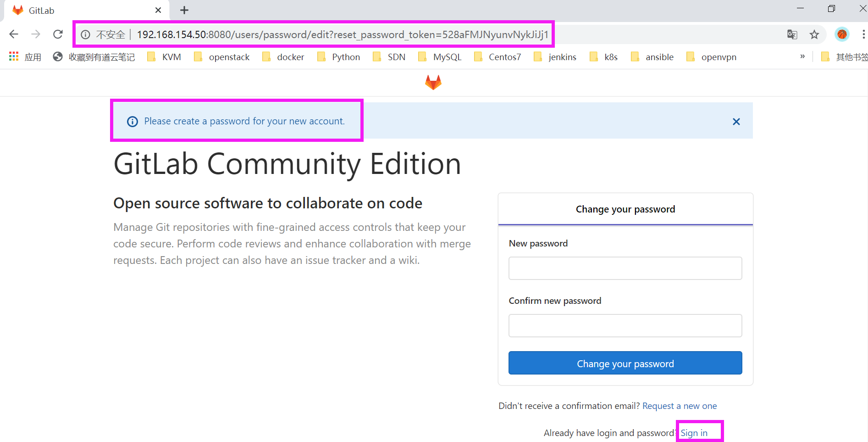The height and width of the screenshot is (442, 868).
Task: Minimize the browser window
Action: coord(801,8)
